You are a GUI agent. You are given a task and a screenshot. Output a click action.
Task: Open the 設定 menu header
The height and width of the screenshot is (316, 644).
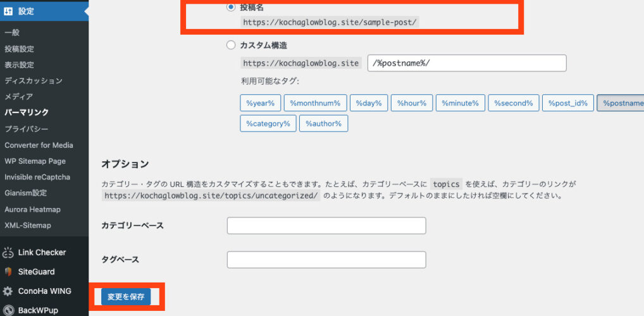[44, 11]
